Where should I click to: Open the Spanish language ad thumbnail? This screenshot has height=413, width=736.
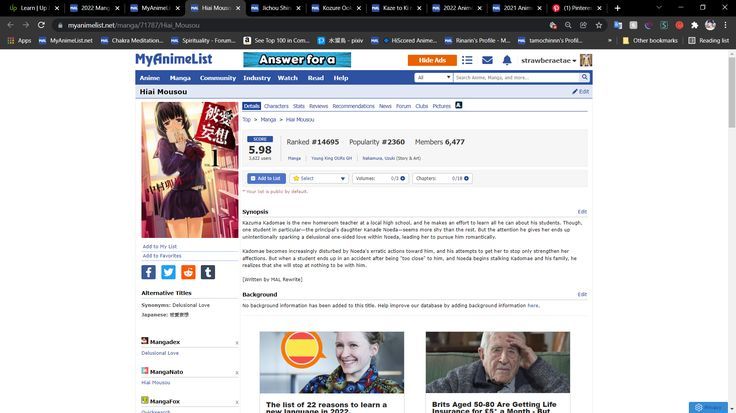coord(332,362)
